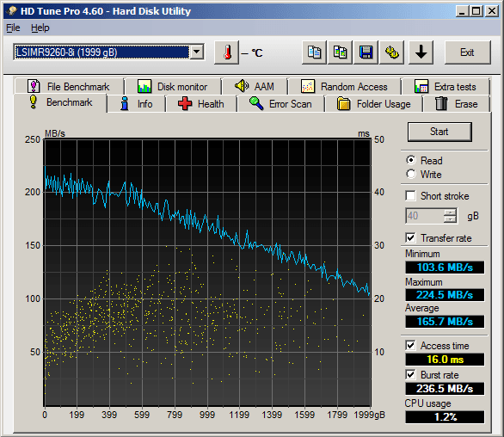Save screenshot using floppy disk icon
Viewport: 504px width, 437px height.
366,52
